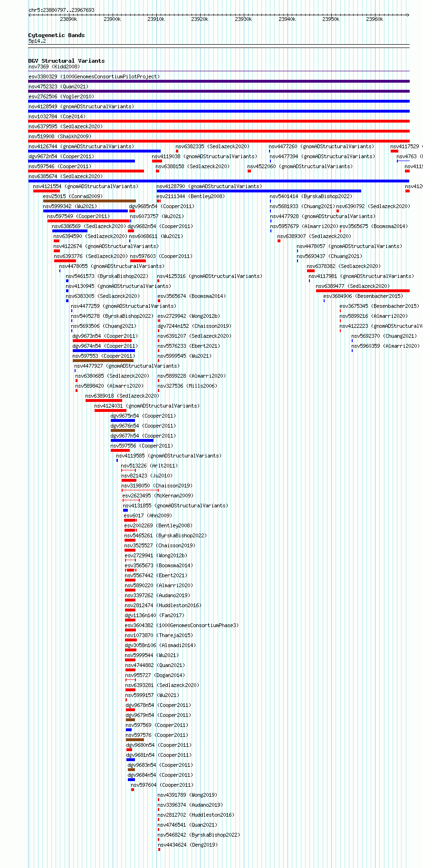This screenshot has width=423, height=868.
Task: Click nsv3198050 (Chaisson2019) label
Action: click(x=157, y=486)
